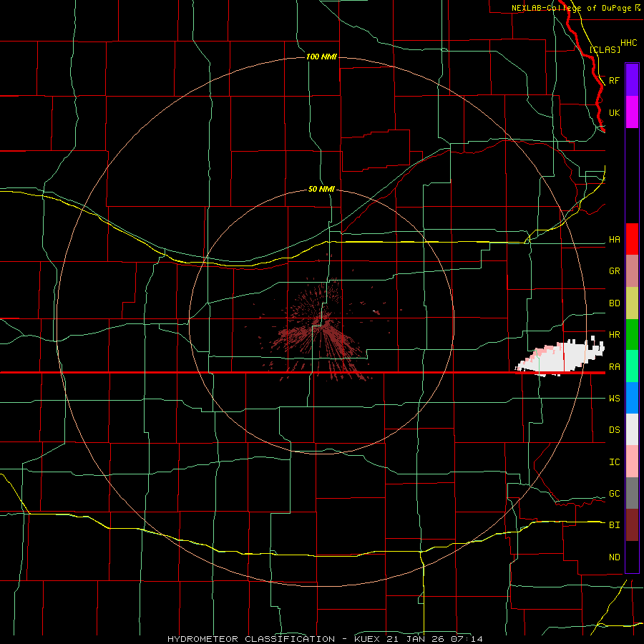The width and height of the screenshot is (644, 644).
Task: Click the "BD" legend label
Action: pos(614,303)
